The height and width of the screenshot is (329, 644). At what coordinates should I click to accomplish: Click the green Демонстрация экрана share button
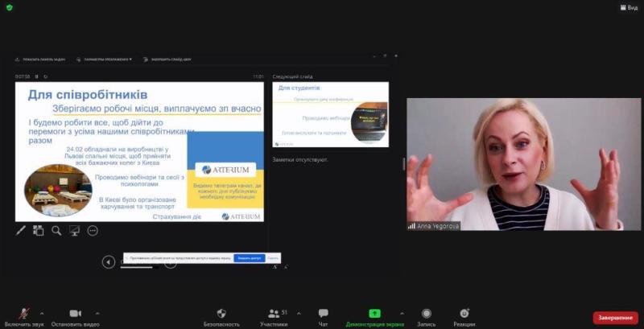point(374,318)
